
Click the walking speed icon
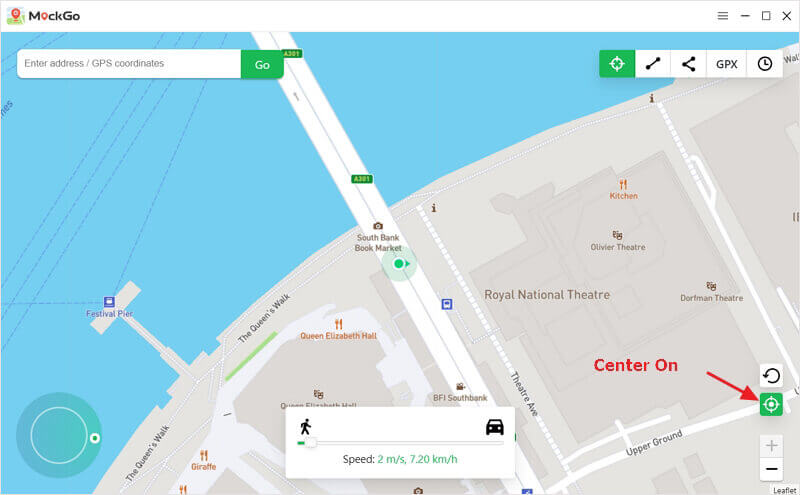tap(306, 427)
